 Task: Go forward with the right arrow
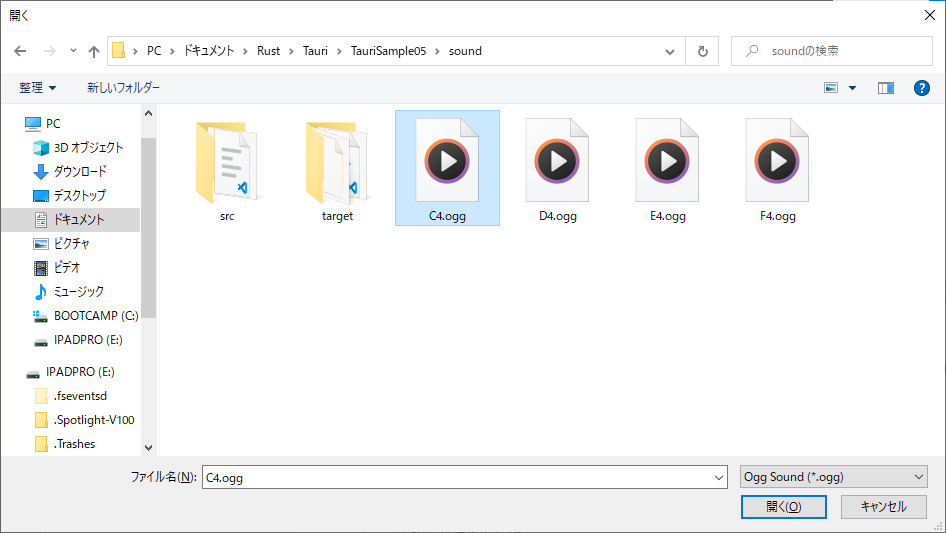pyautogui.click(x=49, y=51)
